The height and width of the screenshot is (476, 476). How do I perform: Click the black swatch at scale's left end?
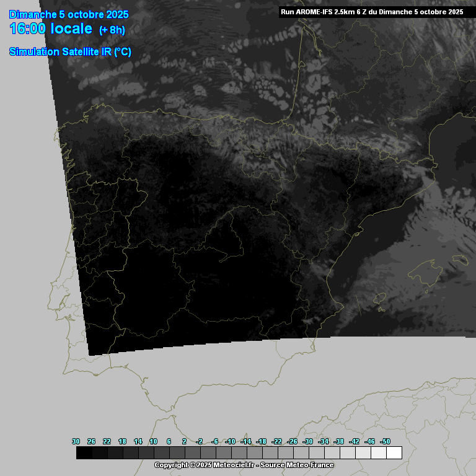84,453
